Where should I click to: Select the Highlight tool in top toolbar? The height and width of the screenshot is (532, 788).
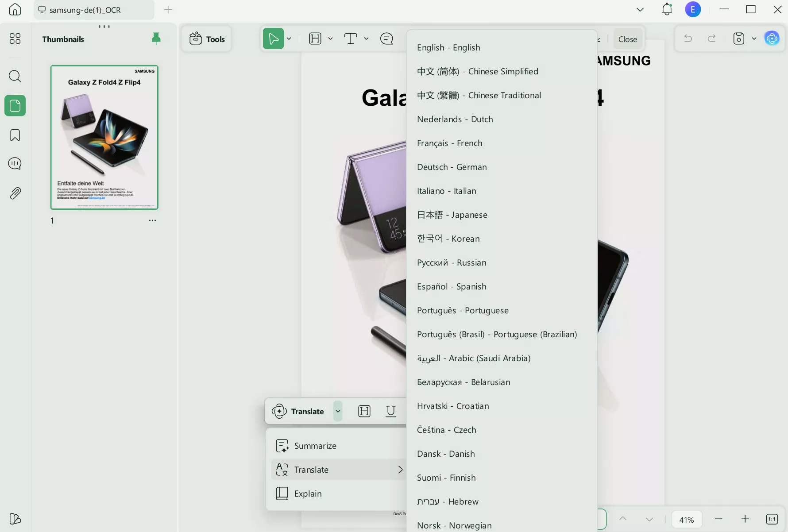pos(315,39)
